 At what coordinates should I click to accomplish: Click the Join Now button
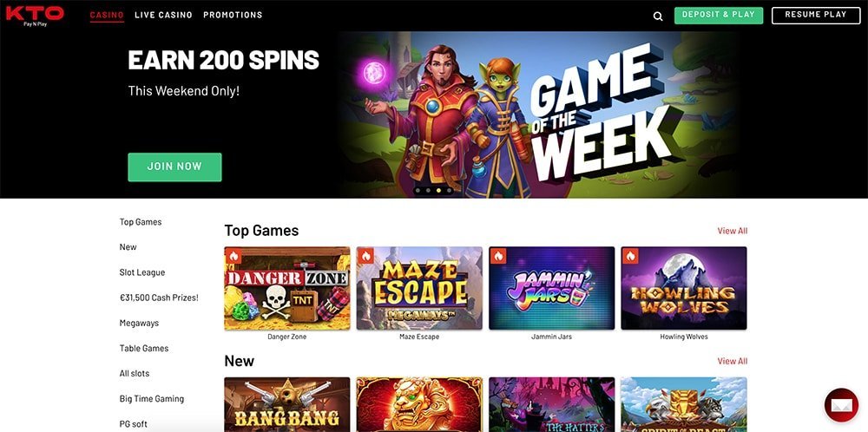pyautogui.click(x=175, y=167)
